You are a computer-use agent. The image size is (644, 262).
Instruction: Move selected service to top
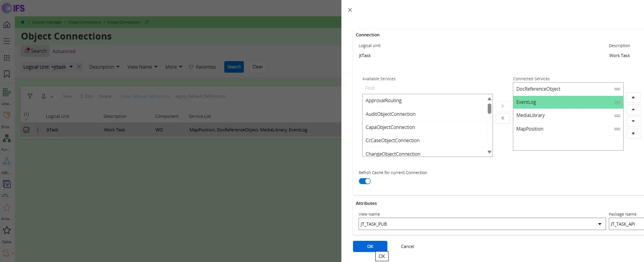point(633,97)
